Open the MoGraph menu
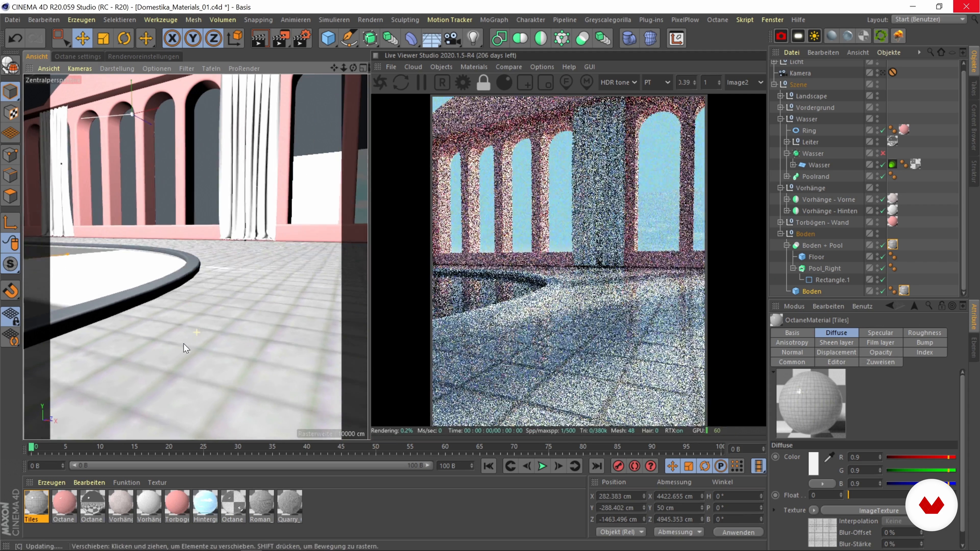The image size is (980, 551). tap(494, 20)
